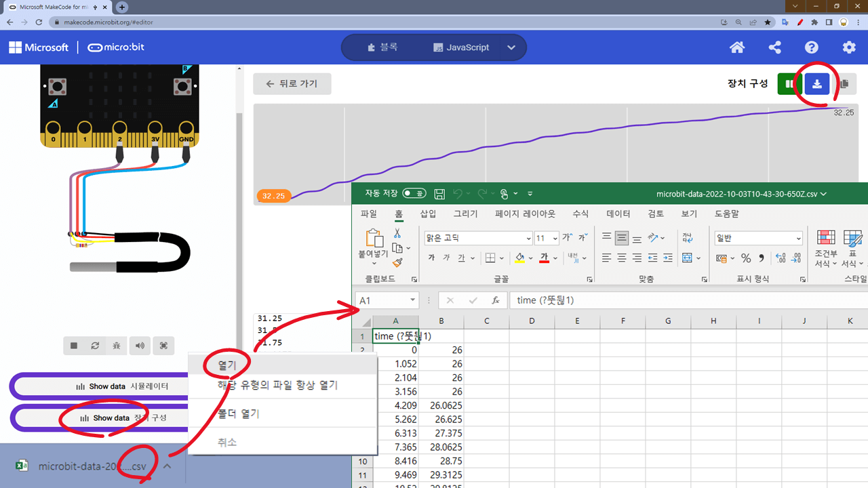Choose 열기 in download context menu
The height and width of the screenshot is (488, 868).
282,365
